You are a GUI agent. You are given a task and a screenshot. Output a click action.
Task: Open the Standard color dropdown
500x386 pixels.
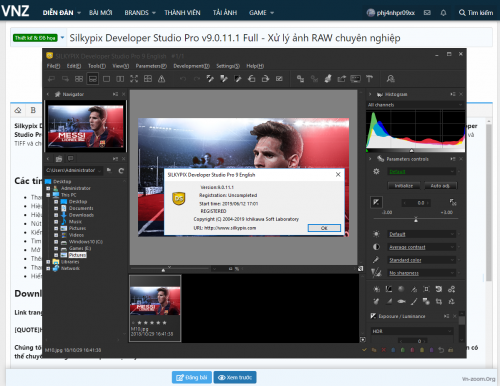(422, 260)
